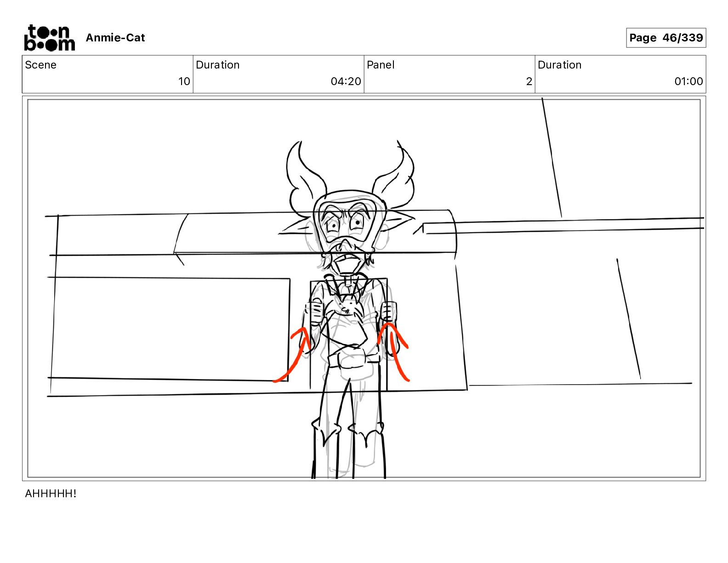Click the 'Page 46/339' page indicator

click(666, 38)
